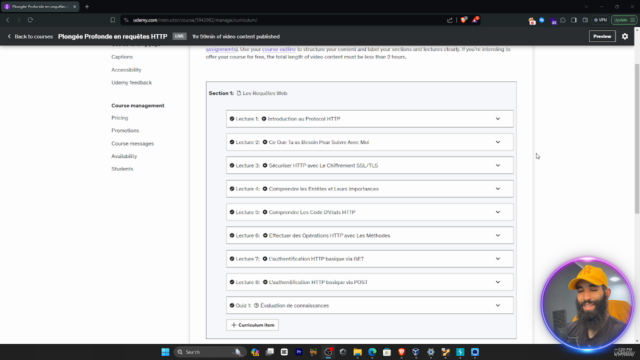Open Availability in the sidebar
Viewport: 640px width, 360px height.
(x=124, y=156)
